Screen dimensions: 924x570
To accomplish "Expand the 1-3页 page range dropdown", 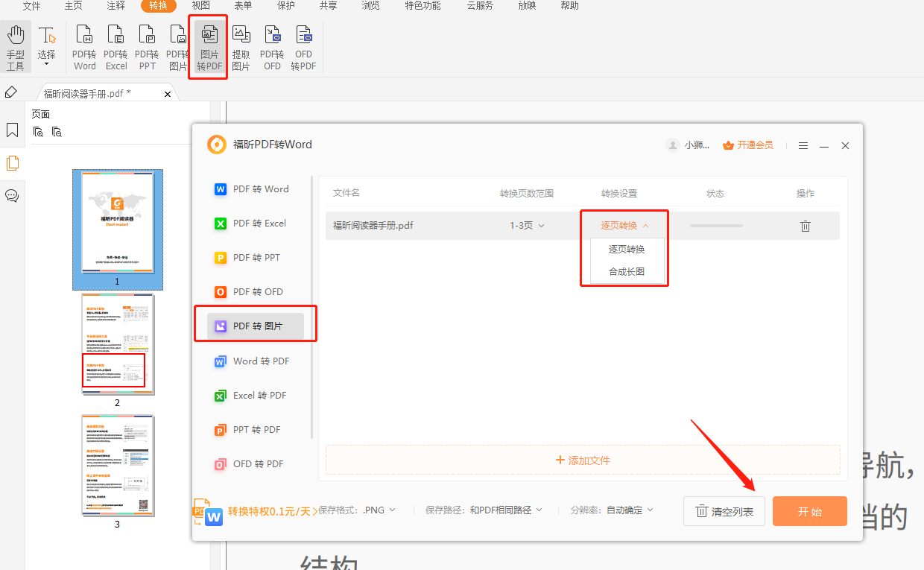I will [527, 226].
